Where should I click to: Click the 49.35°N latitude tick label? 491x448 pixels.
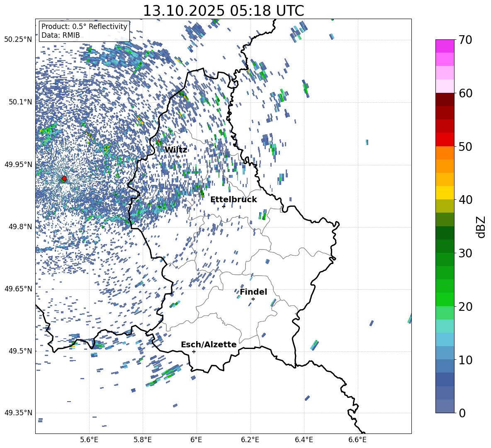coord(18,413)
